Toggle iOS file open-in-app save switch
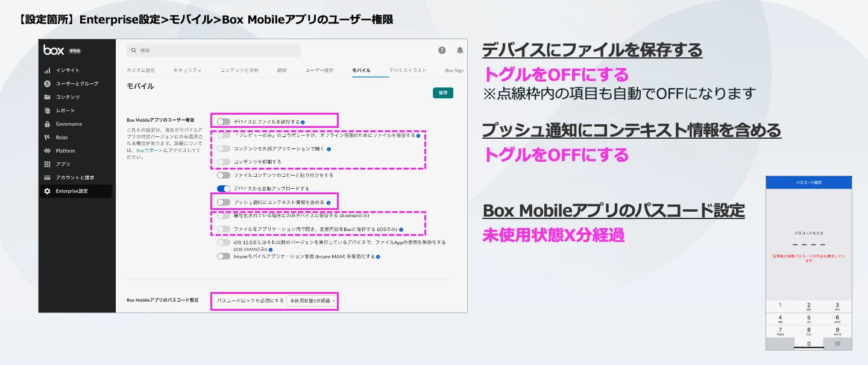868x365 pixels. (224, 229)
